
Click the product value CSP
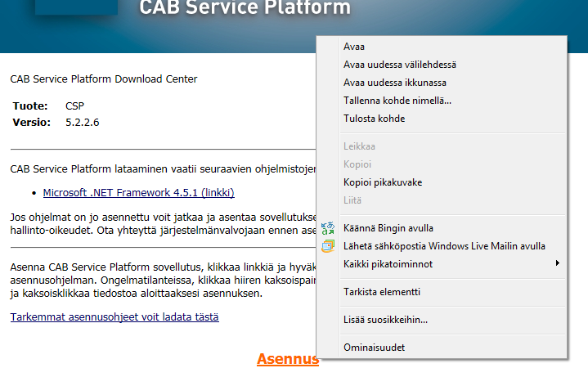[74, 106]
